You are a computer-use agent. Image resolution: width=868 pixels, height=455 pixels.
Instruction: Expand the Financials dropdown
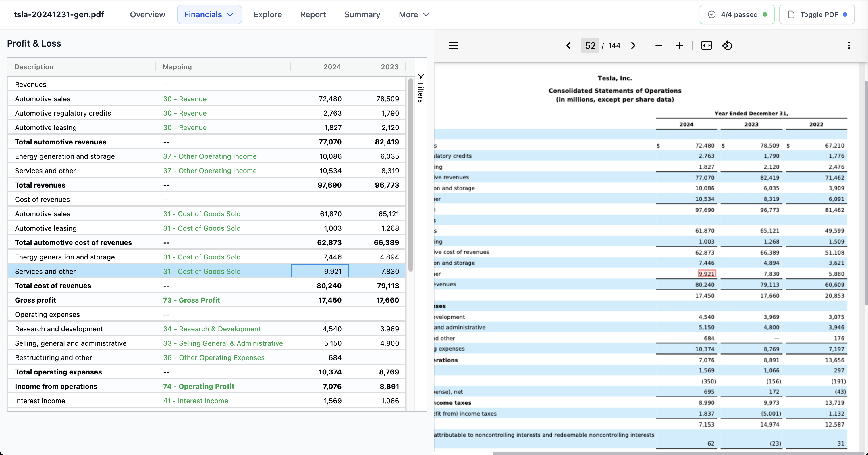pyautogui.click(x=209, y=14)
